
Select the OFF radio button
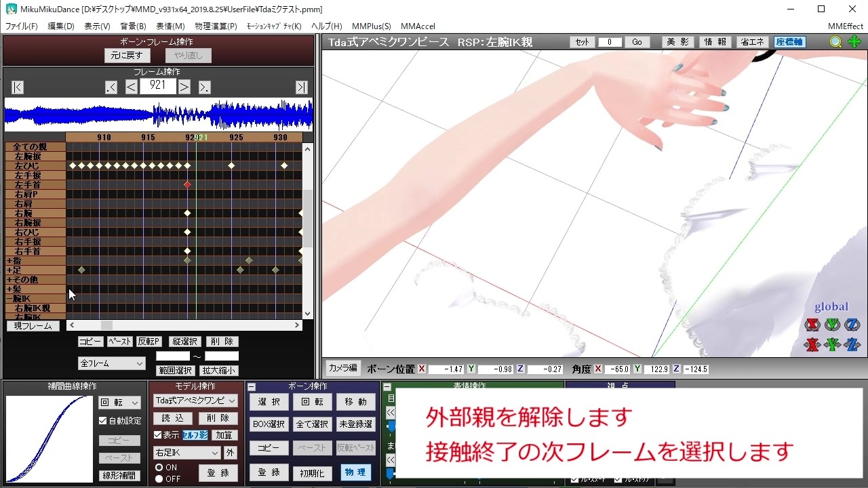coord(159,479)
